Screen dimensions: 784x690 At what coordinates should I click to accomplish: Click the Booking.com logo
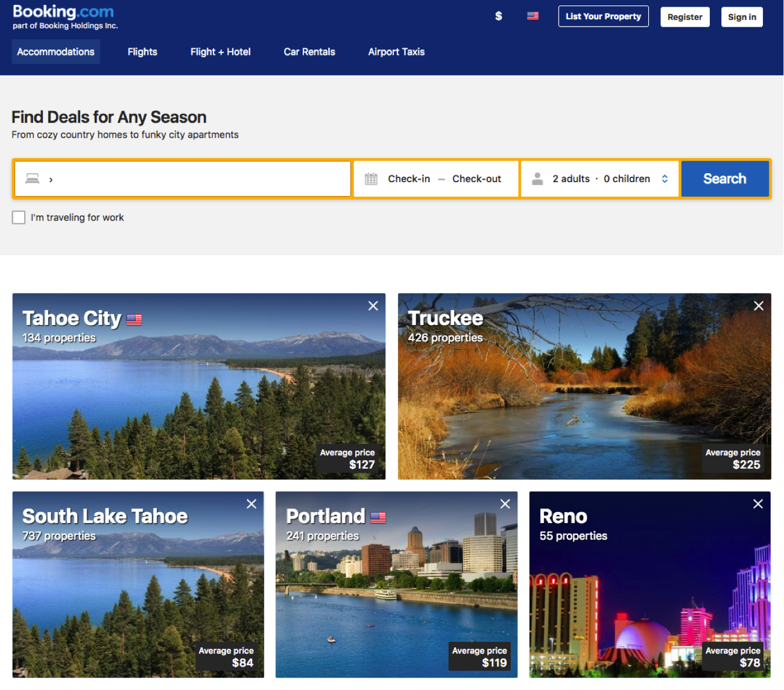(x=63, y=11)
